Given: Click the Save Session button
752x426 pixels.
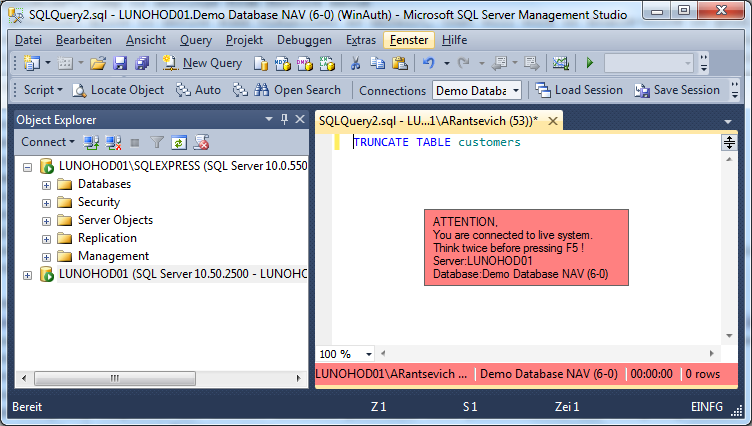Looking at the screenshot, I should click(x=677, y=90).
